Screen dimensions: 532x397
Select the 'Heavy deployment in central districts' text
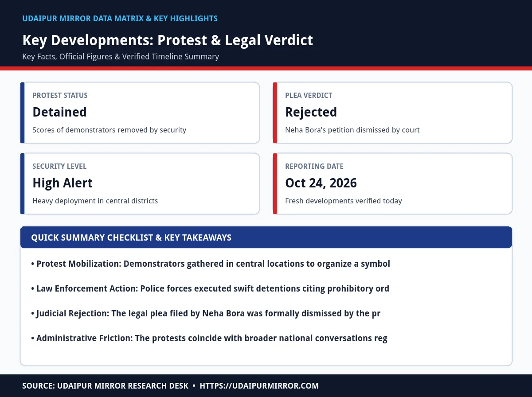pos(95,201)
